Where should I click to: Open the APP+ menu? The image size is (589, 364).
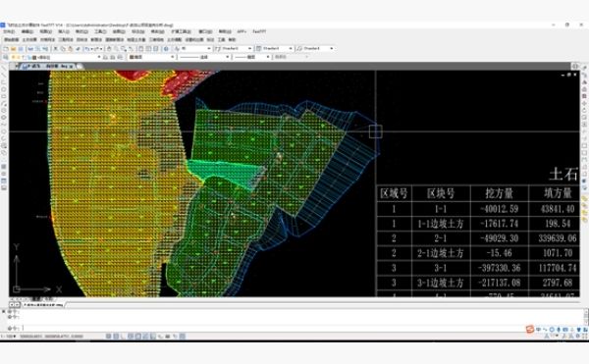241,31
